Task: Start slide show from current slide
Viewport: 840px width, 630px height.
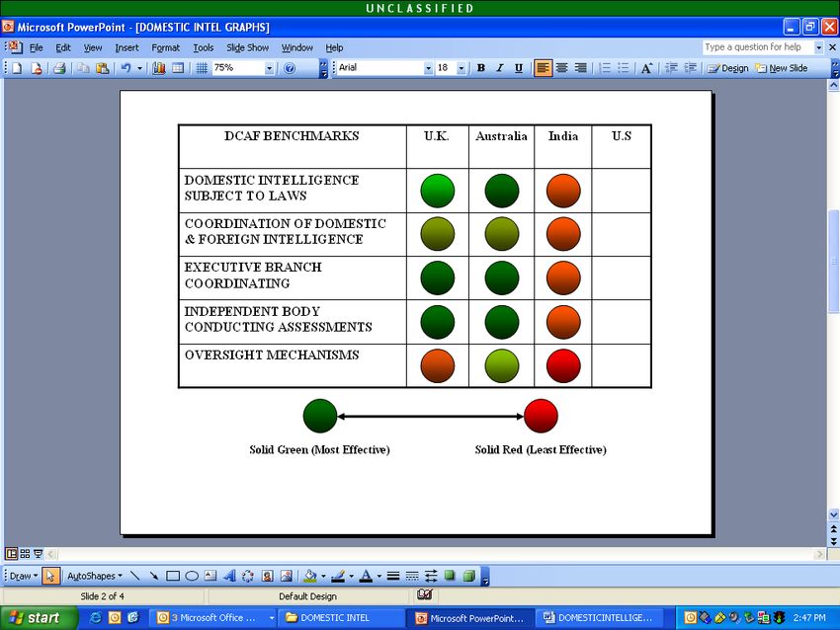Action: [x=38, y=554]
